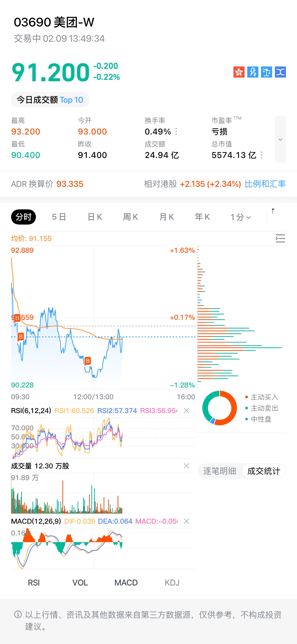Enable the KDJ indicator
This screenshot has width=297, height=644.
(x=172, y=583)
